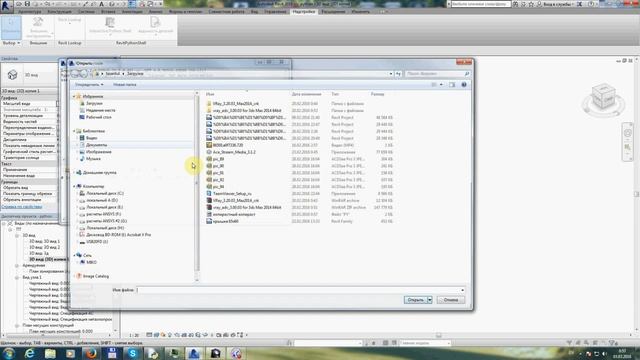640x360 pixels.
Task: Toggle the preview pane icon in dialog
Action: click(x=452, y=84)
